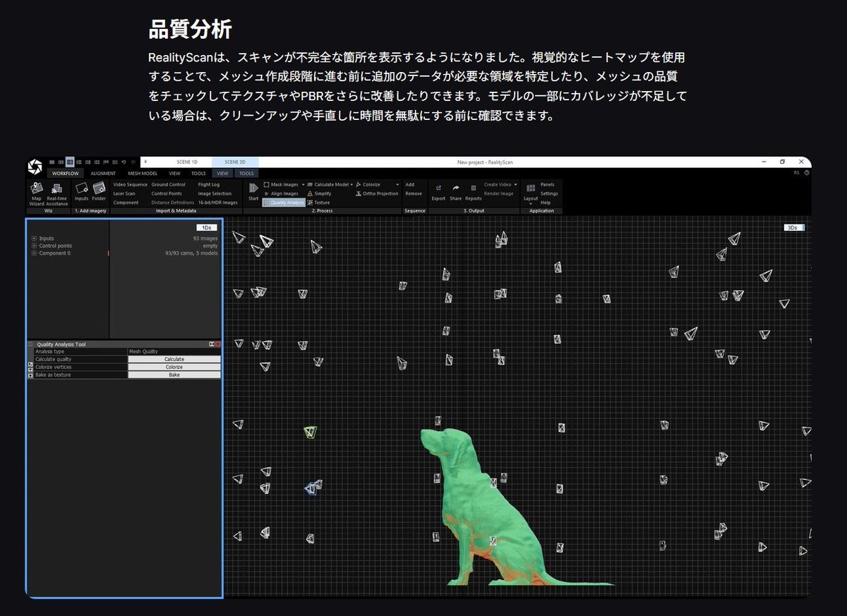The height and width of the screenshot is (616, 847).
Task: Open the highlighted scene TOOLS tab
Action: 246,173
